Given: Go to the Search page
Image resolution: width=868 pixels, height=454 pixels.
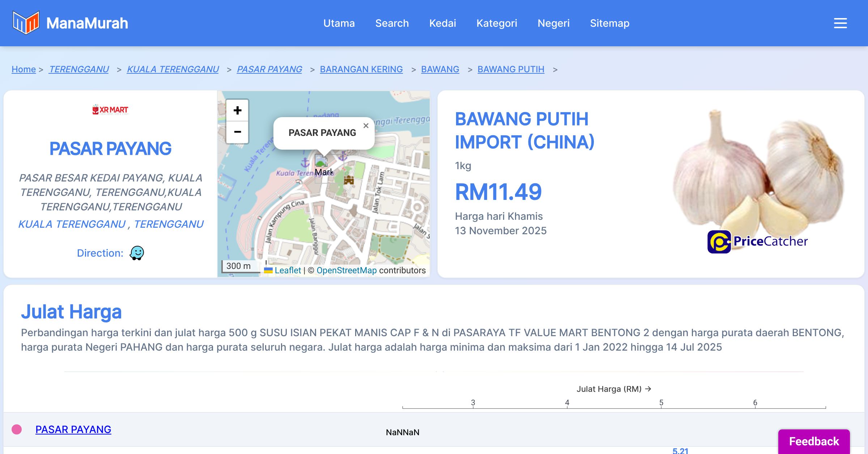Looking at the screenshot, I should pos(392,23).
